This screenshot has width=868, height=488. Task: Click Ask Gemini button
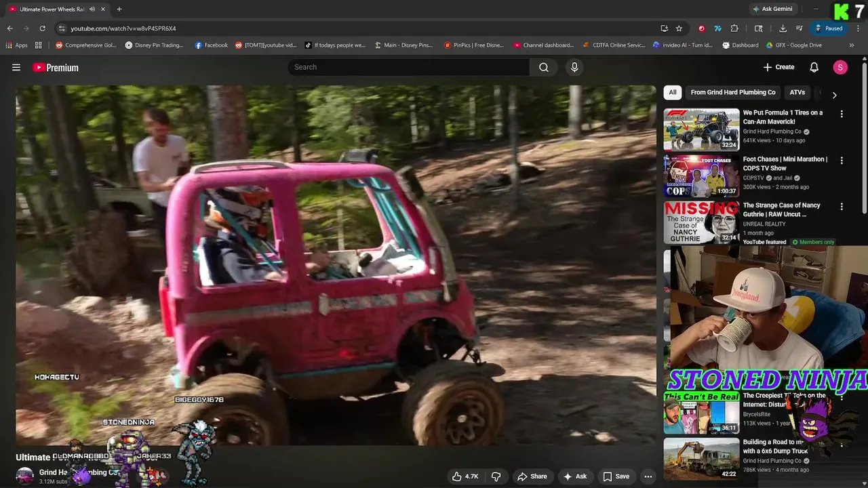pos(772,9)
